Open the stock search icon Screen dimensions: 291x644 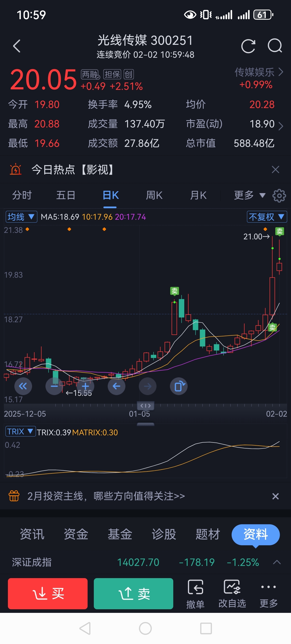click(x=275, y=46)
